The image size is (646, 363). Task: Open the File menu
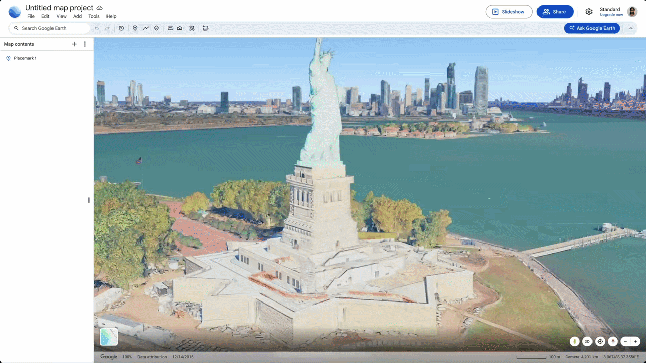click(x=31, y=16)
